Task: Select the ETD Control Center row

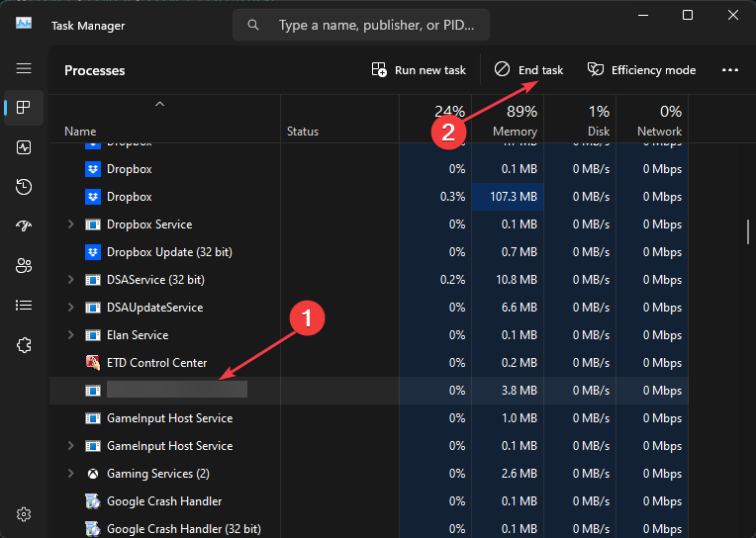Action: tap(369, 363)
